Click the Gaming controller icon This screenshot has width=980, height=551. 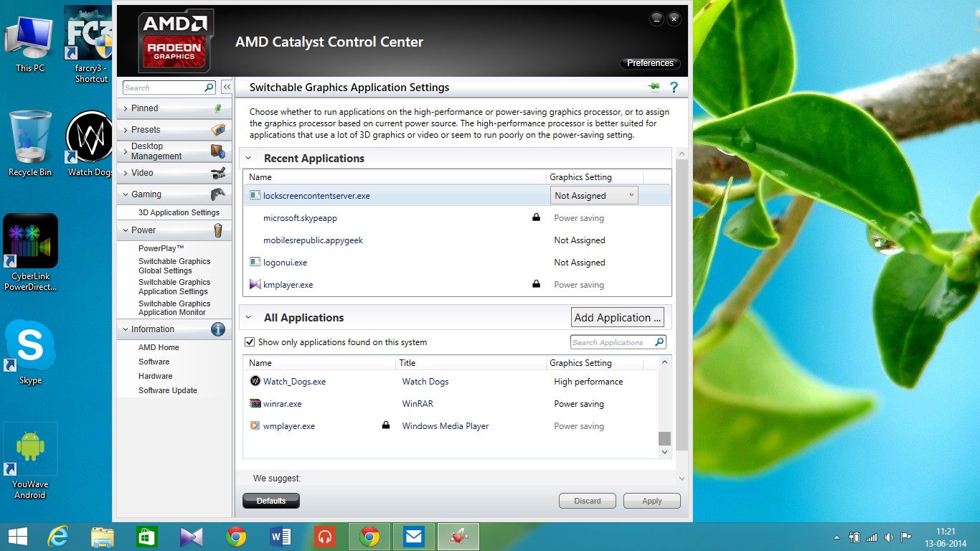[x=218, y=194]
